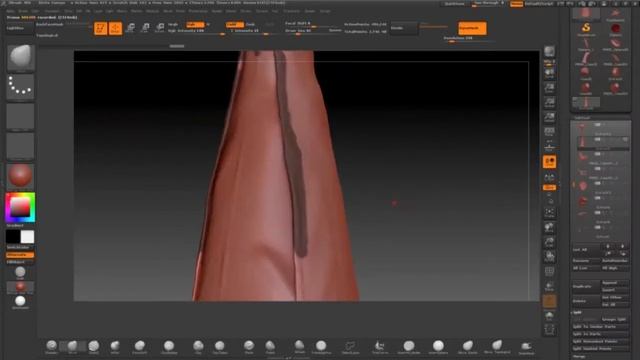Select the Standard brush in bottom shelf

(51, 347)
